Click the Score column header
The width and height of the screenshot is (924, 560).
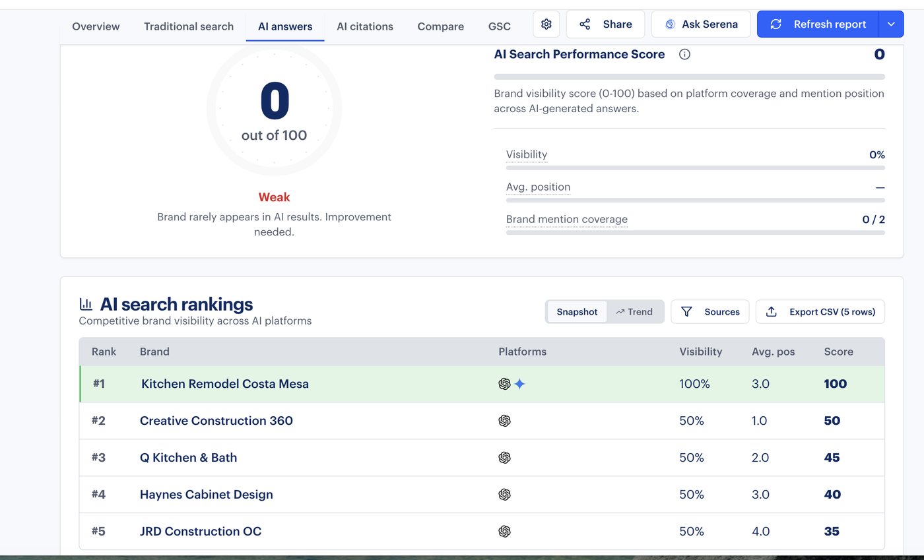point(839,352)
